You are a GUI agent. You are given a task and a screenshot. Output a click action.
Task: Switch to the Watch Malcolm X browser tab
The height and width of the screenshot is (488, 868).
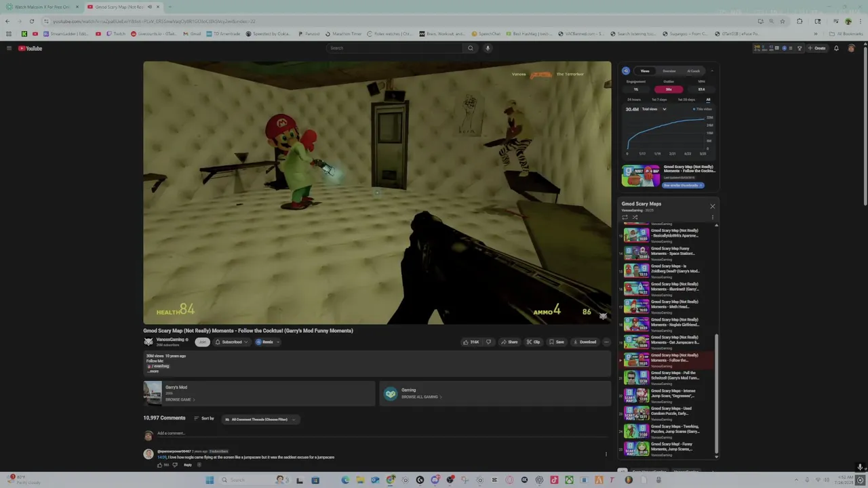[42, 7]
